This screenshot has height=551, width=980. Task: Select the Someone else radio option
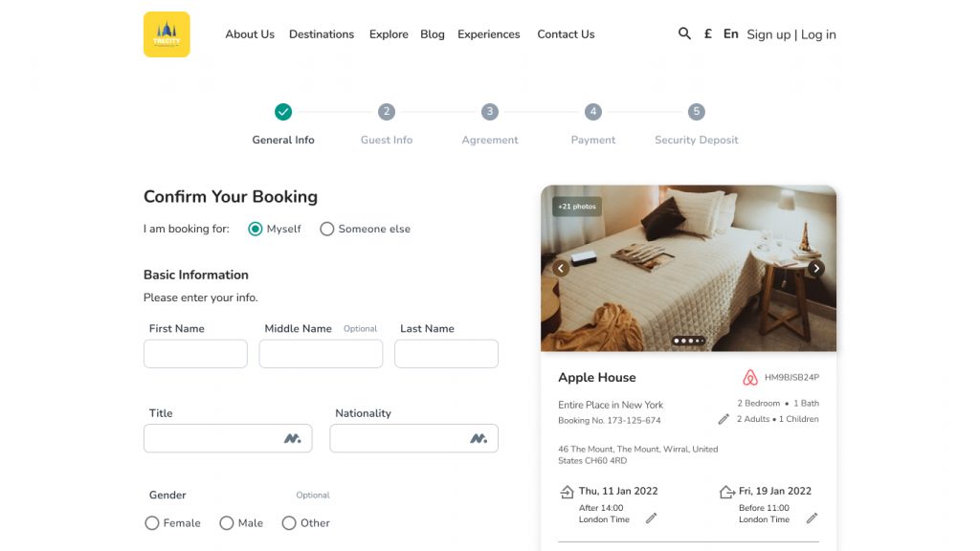tap(327, 229)
